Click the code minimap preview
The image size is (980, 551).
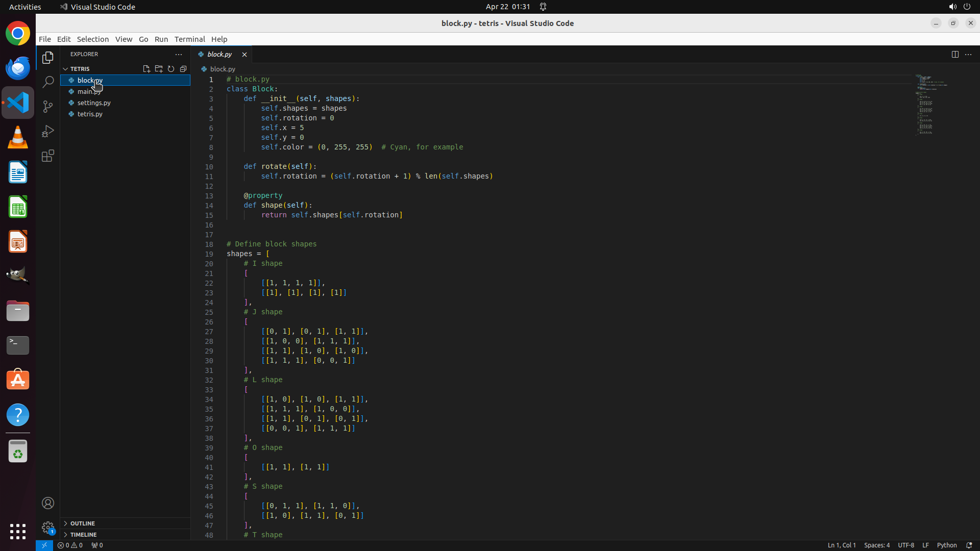point(932,105)
